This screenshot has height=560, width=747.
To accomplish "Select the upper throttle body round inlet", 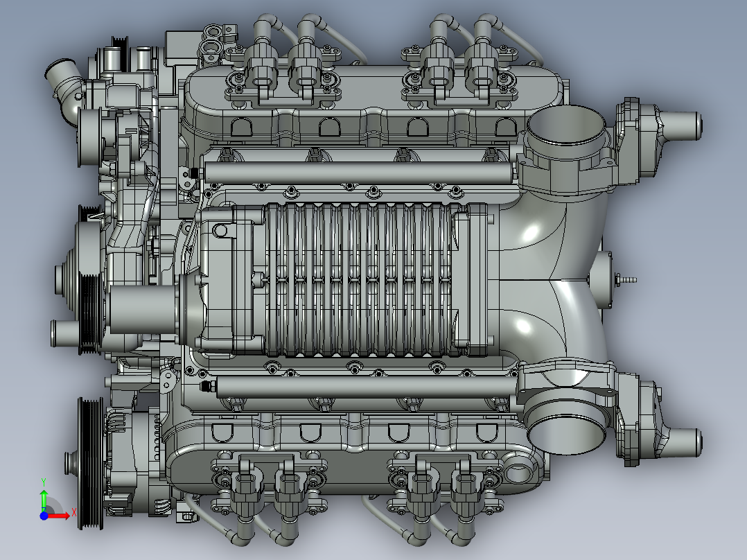I will pyautogui.click(x=566, y=125).
